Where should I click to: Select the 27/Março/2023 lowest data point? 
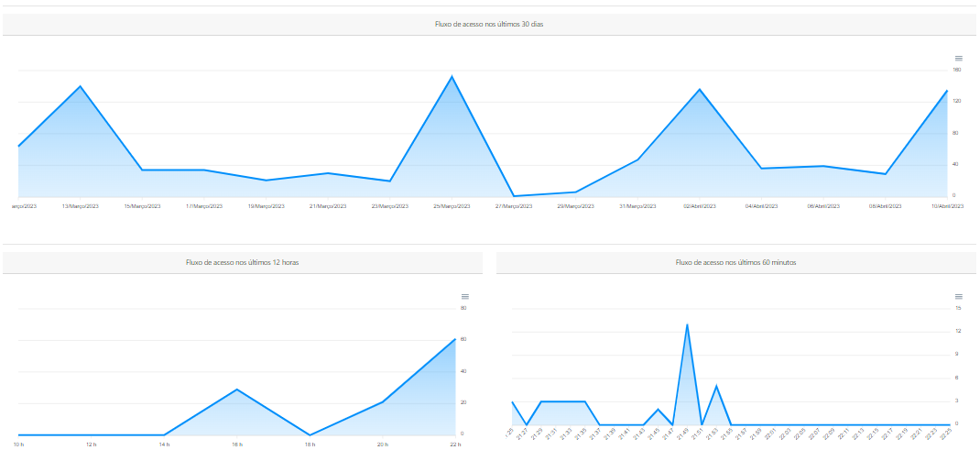tap(514, 195)
